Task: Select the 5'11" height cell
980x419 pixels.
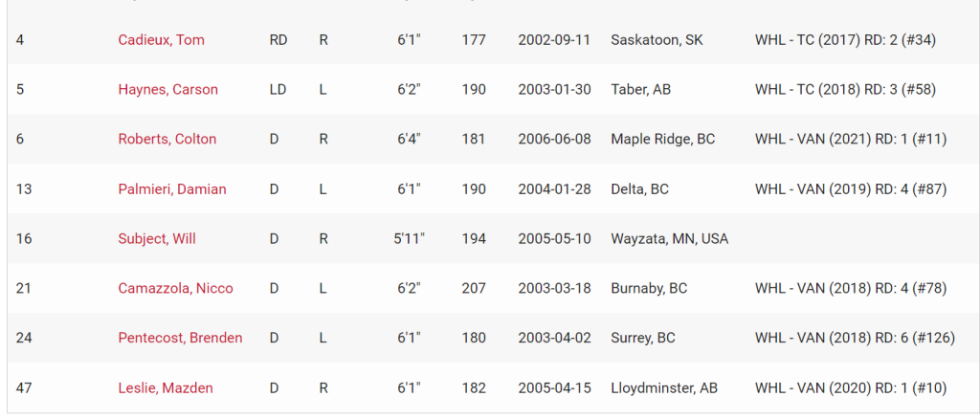Action: [410, 238]
